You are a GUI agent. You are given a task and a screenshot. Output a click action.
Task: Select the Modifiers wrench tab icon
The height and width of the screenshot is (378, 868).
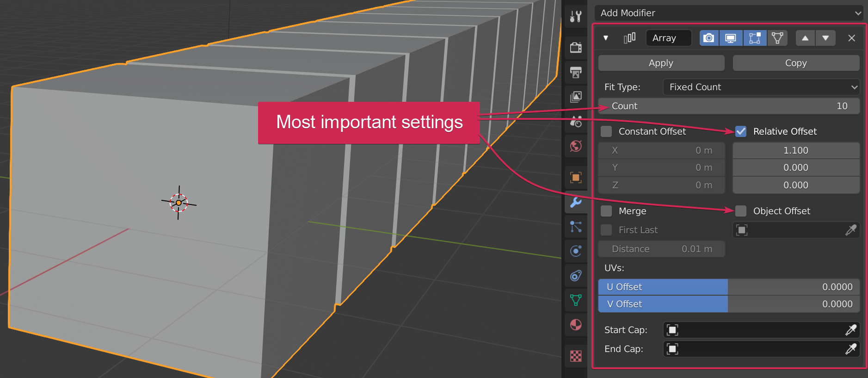(x=576, y=202)
